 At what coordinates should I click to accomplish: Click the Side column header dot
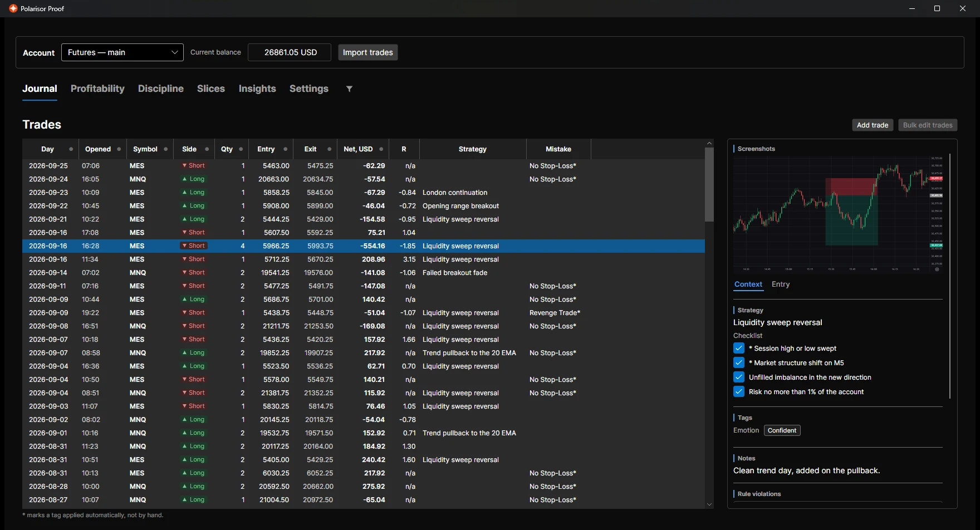(207, 149)
